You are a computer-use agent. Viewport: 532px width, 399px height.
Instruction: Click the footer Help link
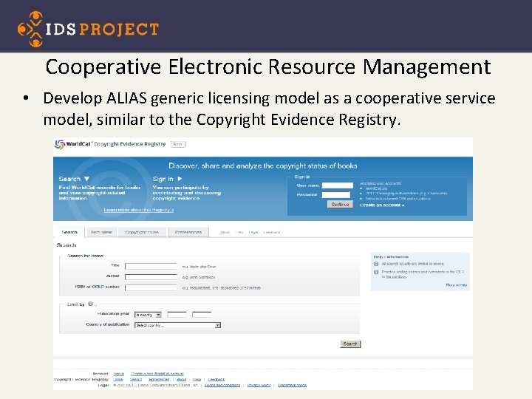197,379
